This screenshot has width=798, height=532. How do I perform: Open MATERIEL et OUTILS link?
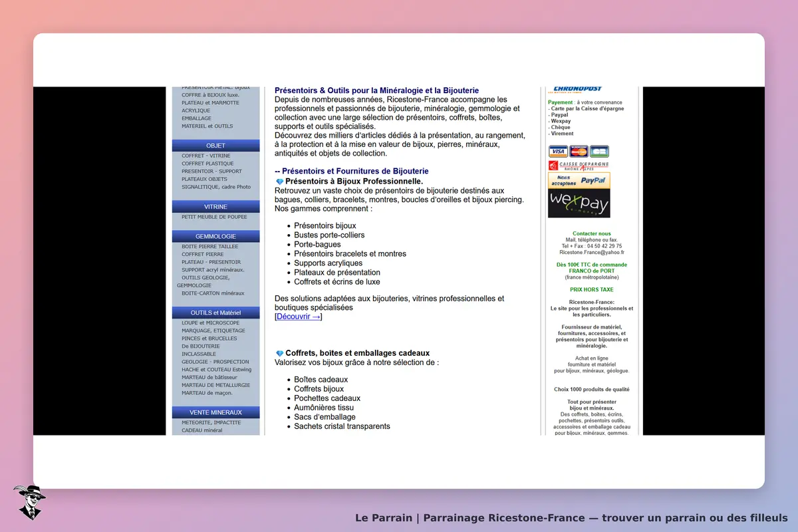pos(207,126)
